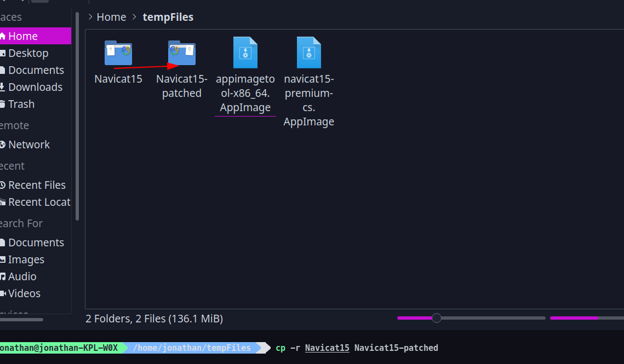The image size is (624, 364).
Task: Open Network in the sidebar
Action: tap(28, 145)
